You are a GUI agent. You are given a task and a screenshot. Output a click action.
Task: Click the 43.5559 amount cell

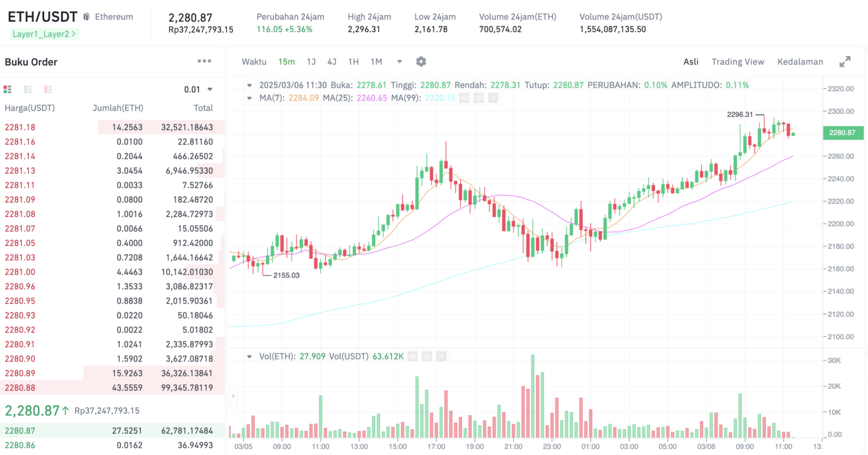[127, 388]
